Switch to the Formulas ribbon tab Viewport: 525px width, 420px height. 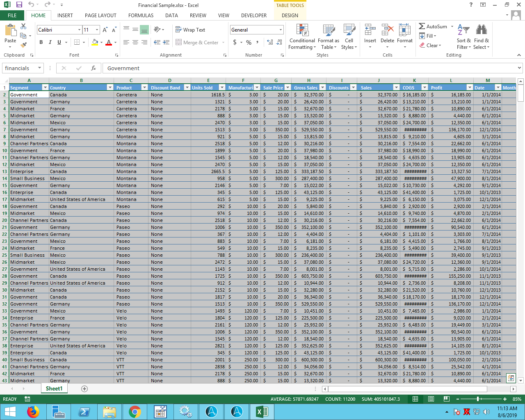coord(141,16)
